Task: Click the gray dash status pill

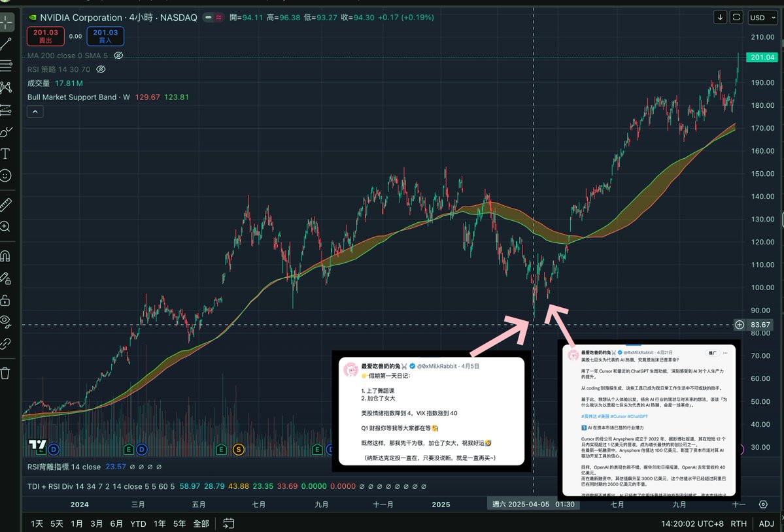Action: coord(208,18)
